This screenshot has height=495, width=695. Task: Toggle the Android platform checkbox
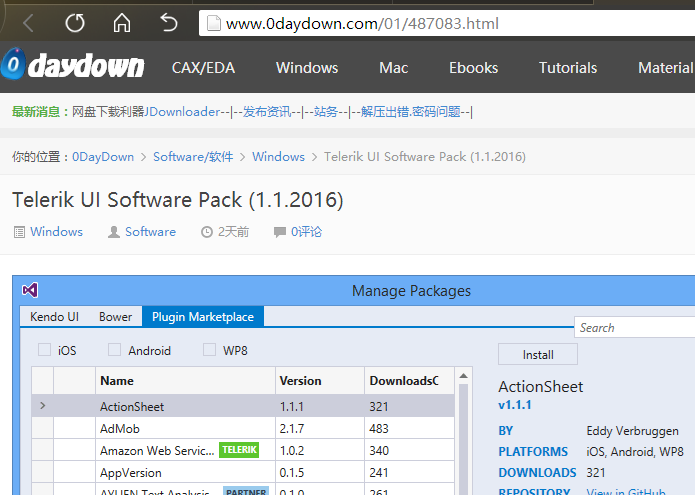pyautogui.click(x=114, y=350)
